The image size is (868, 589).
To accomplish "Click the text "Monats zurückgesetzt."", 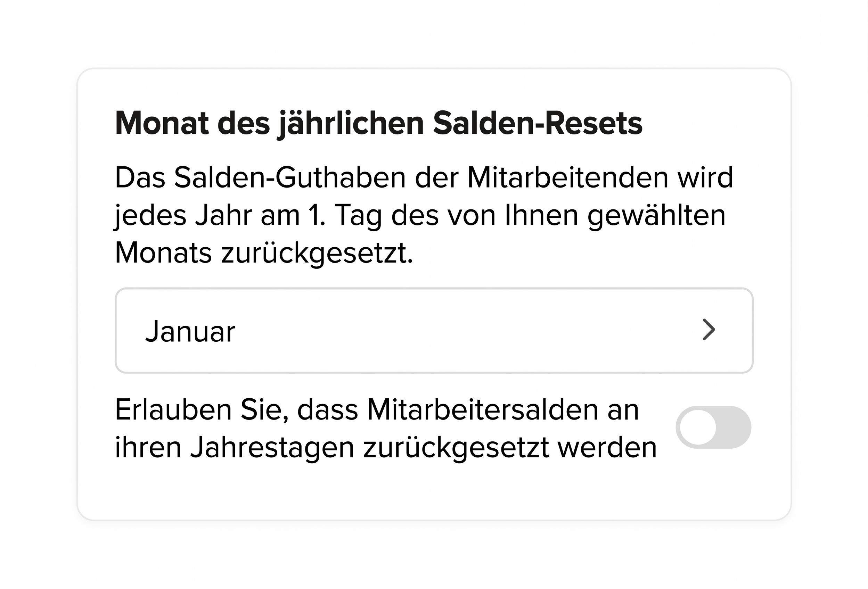I will (264, 253).
